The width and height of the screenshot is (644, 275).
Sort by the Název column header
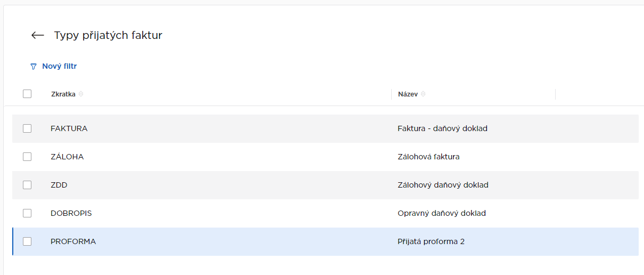(x=408, y=94)
